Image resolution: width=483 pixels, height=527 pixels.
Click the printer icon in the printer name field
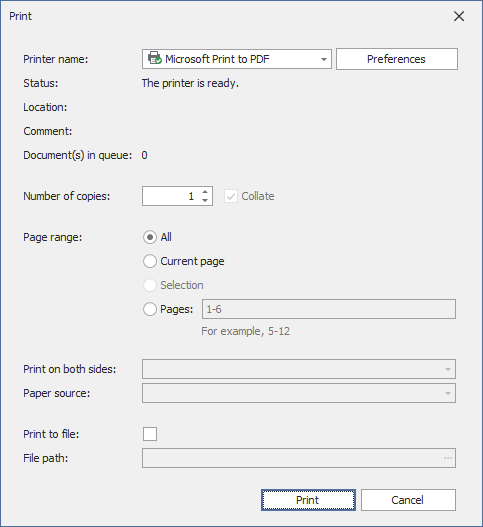(155, 58)
